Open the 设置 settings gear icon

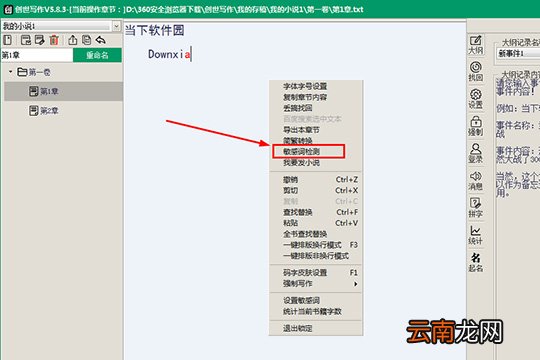tap(476, 99)
